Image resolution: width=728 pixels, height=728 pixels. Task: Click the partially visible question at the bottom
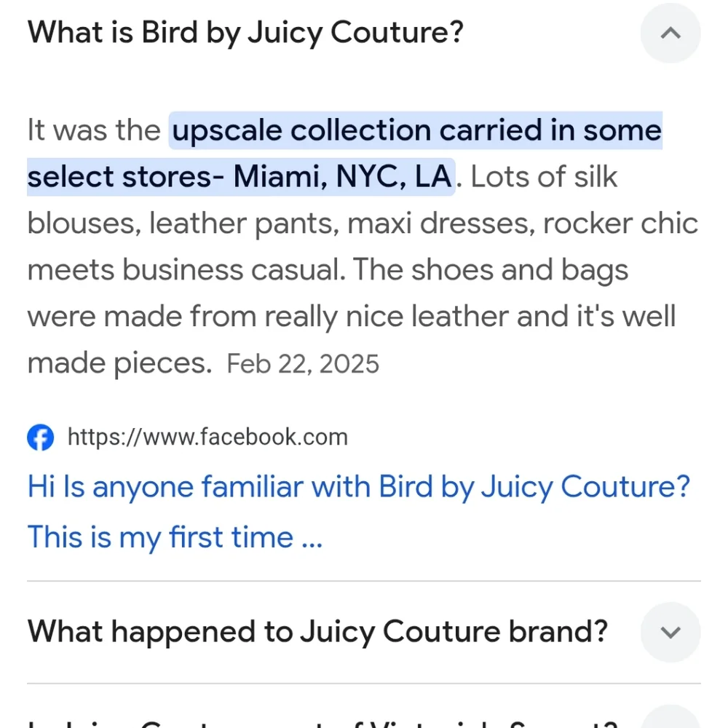coord(320,721)
